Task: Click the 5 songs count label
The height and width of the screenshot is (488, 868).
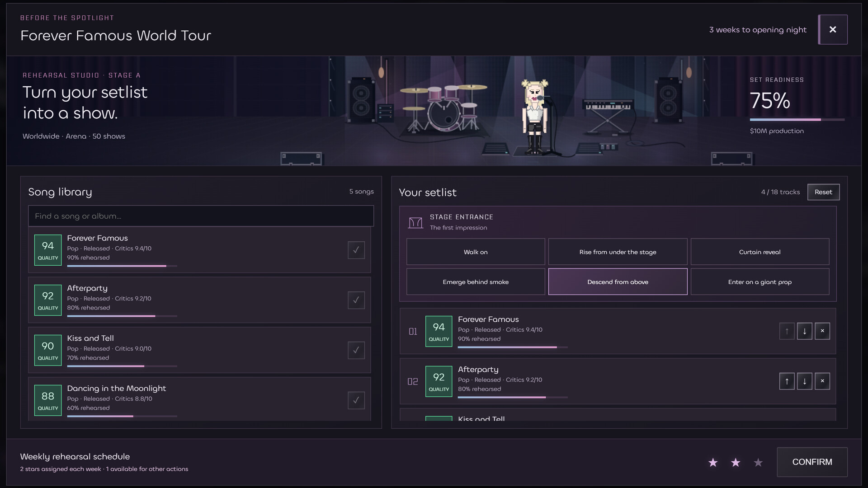Action: pos(361,192)
